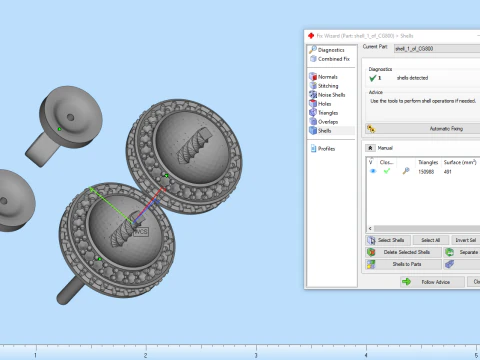
Task: Click the shell row magnifier icon
Action: click(406, 171)
